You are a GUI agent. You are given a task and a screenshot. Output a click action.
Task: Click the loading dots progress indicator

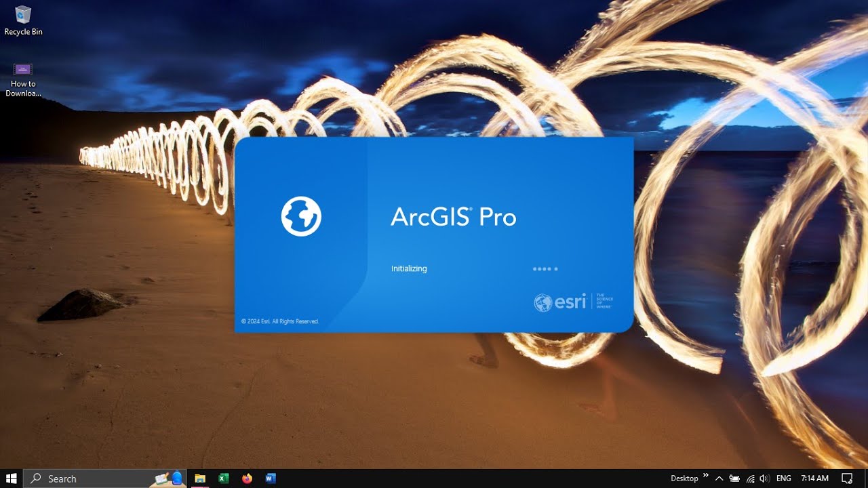click(x=545, y=269)
